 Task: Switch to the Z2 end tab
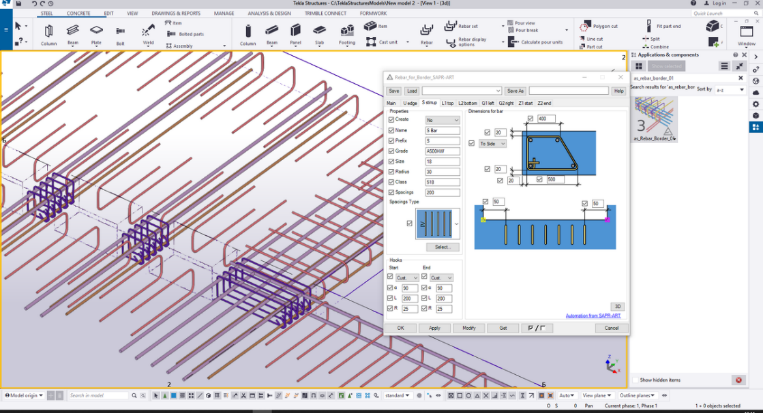click(545, 103)
